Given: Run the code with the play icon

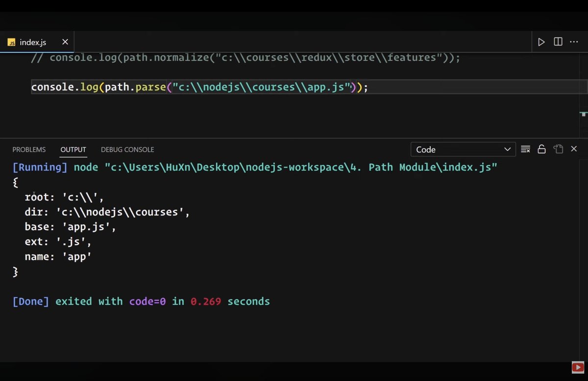Looking at the screenshot, I should coord(541,42).
